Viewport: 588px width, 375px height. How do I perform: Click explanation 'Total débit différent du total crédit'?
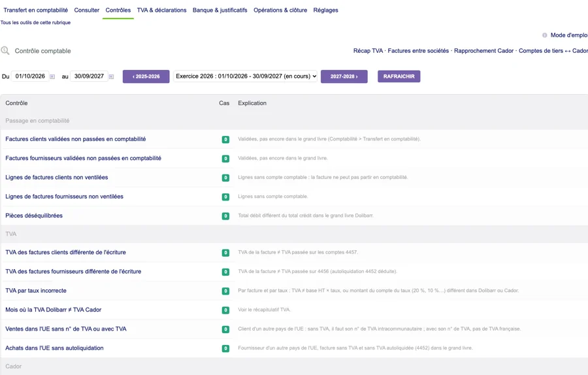(x=306, y=216)
